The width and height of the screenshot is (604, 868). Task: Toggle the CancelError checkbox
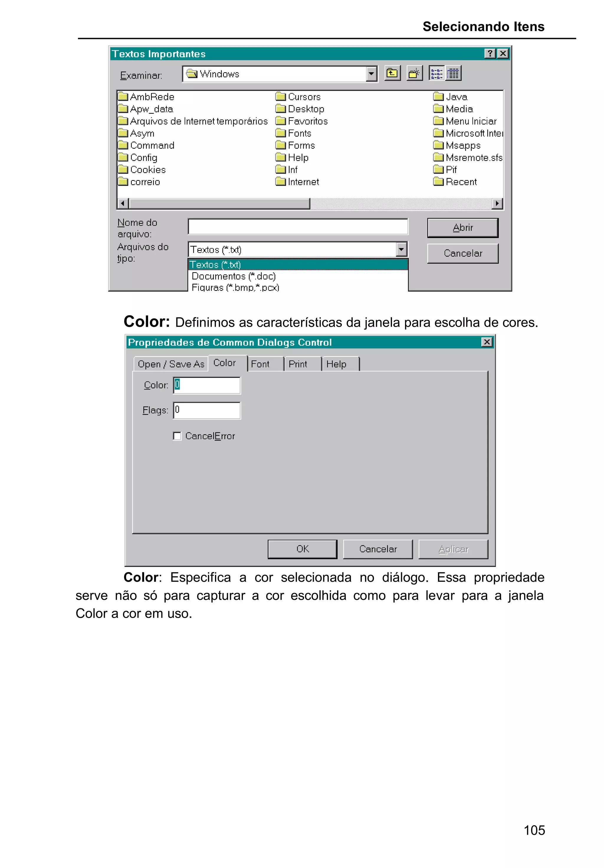tap(177, 436)
